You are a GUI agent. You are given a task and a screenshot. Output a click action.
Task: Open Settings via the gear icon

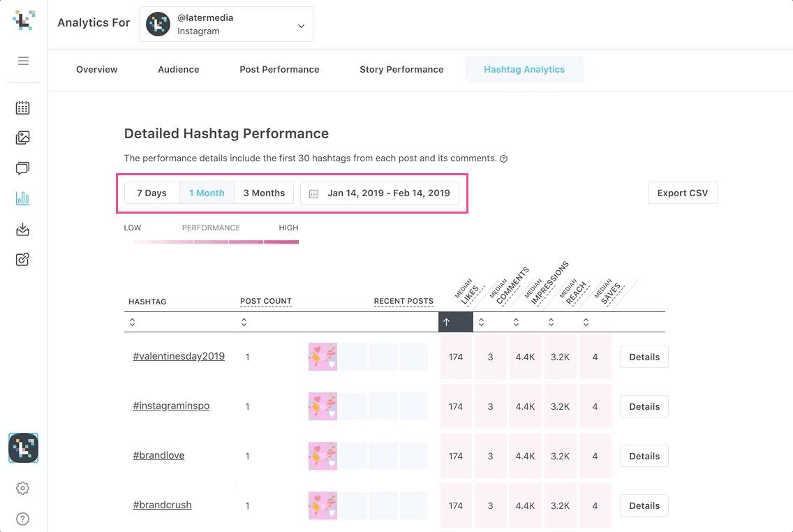pyautogui.click(x=23, y=487)
